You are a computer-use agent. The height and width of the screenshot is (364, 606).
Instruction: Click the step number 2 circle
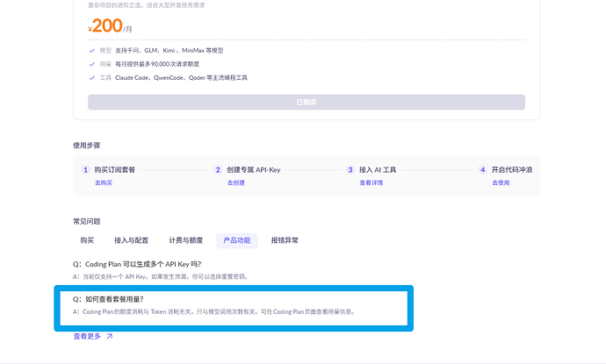[218, 170]
